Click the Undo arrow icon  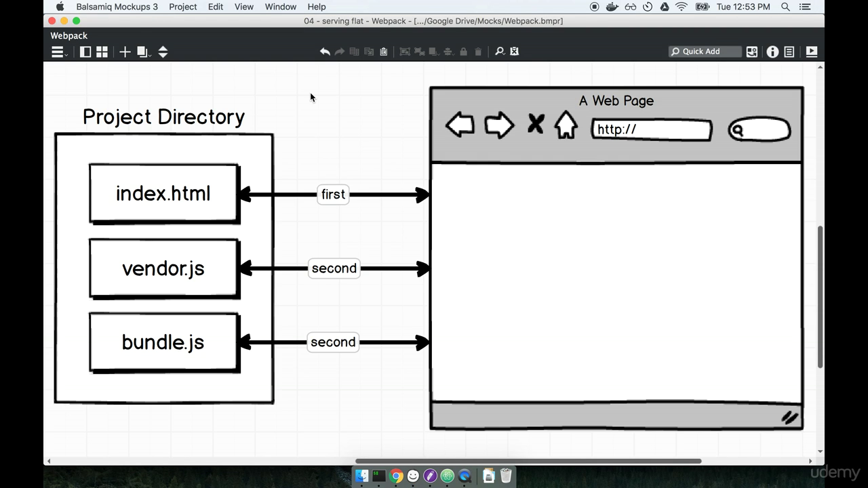325,52
